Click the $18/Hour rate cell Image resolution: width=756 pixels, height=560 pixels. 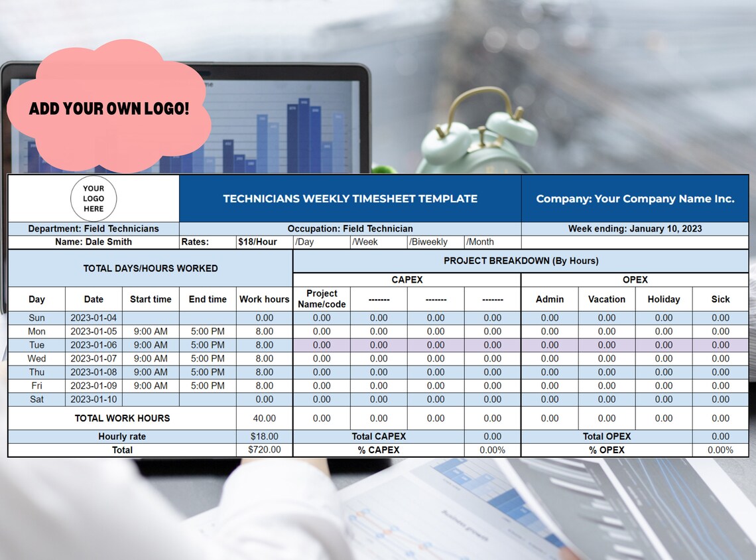tap(264, 242)
